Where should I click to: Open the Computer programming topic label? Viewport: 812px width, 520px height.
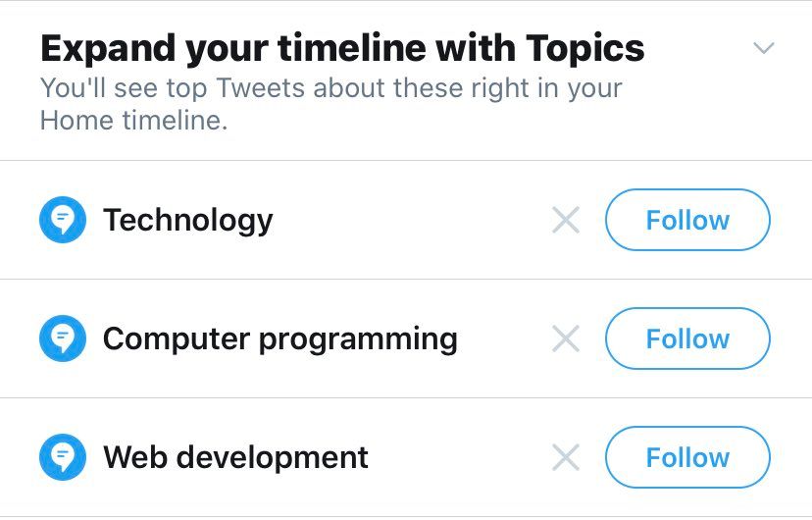[280, 339]
